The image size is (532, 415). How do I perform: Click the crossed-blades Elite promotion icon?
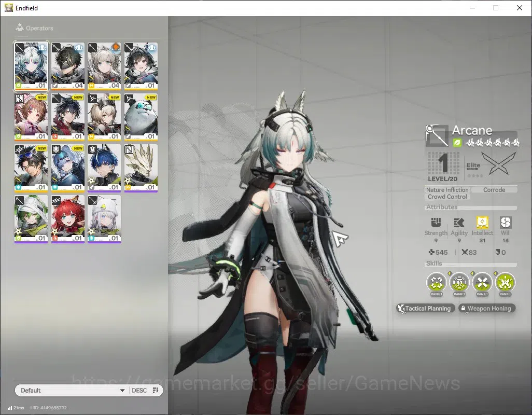(498, 163)
